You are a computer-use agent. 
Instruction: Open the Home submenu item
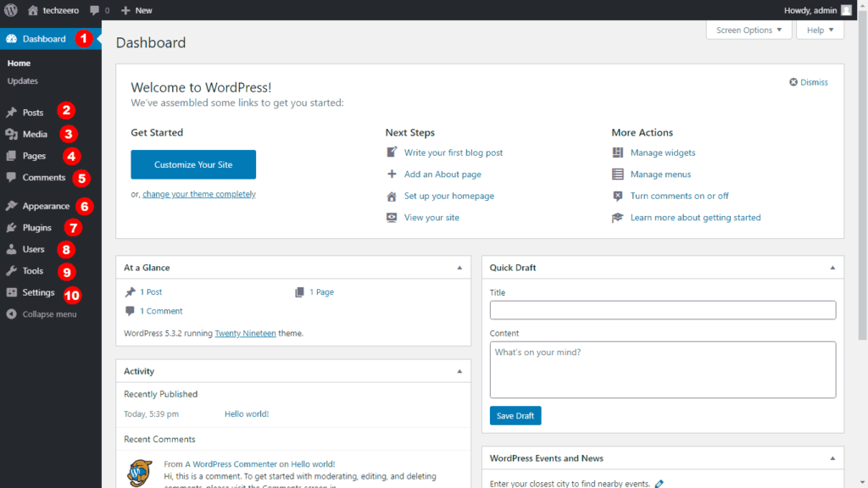pos(19,63)
